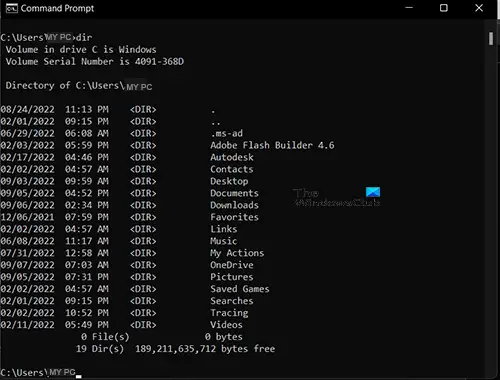Viewport: 500px width, 380px height.
Task: Click the Downloads directory name
Action: click(x=234, y=205)
